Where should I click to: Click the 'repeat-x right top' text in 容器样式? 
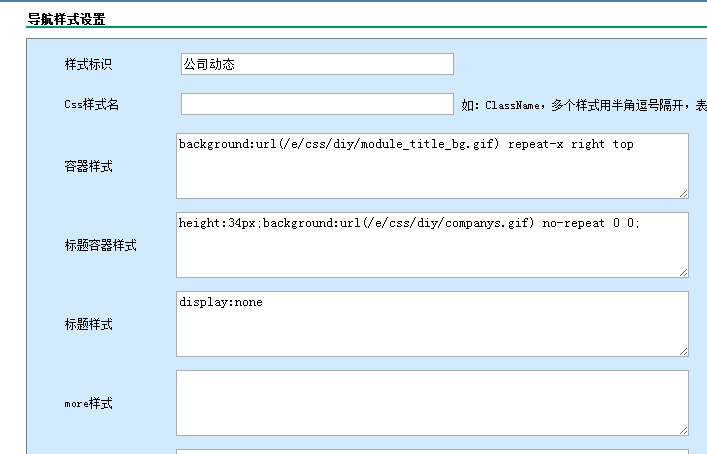pyautogui.click(x=570, y=144)
